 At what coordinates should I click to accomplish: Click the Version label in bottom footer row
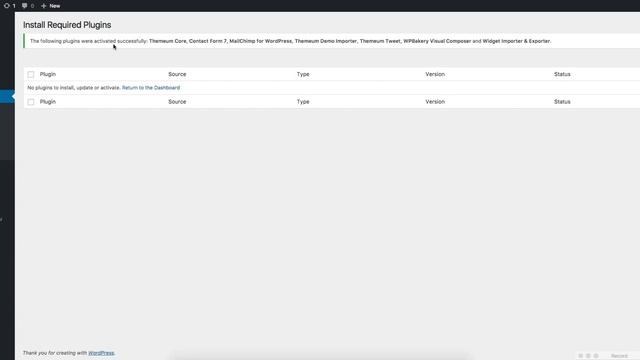pyautogui.click(x=435, y=102)
